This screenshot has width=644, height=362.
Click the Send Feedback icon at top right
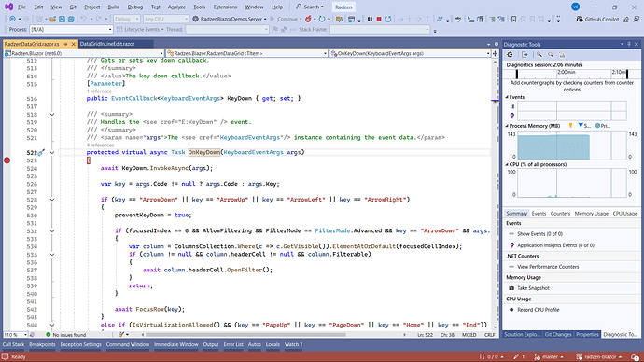click(x=636, y=19)
